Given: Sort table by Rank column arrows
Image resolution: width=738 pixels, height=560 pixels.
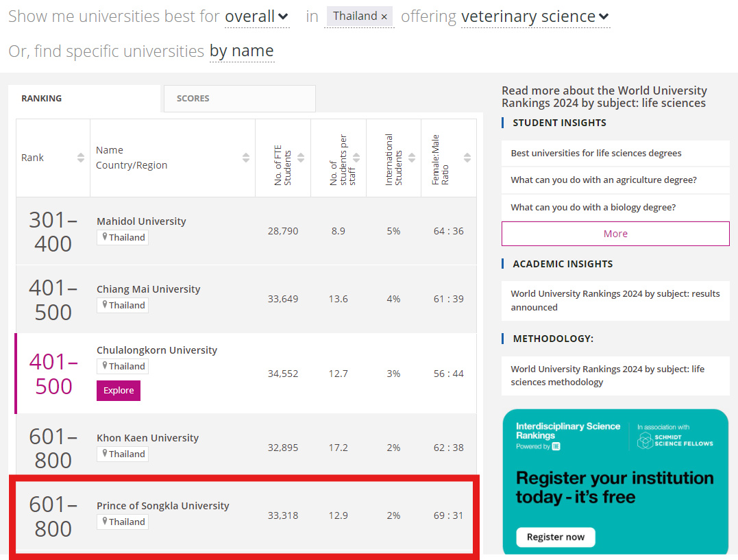Looking at the screenshot, I should point(81,158).
